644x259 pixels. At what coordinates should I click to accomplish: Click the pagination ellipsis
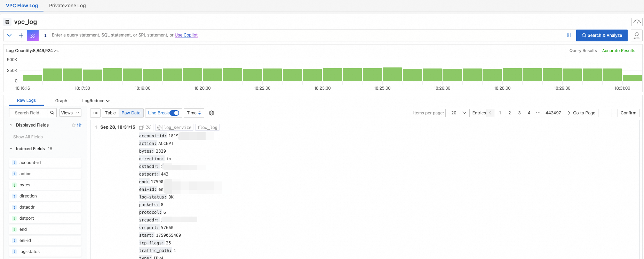pyautogui.click(x=538, y=113)
